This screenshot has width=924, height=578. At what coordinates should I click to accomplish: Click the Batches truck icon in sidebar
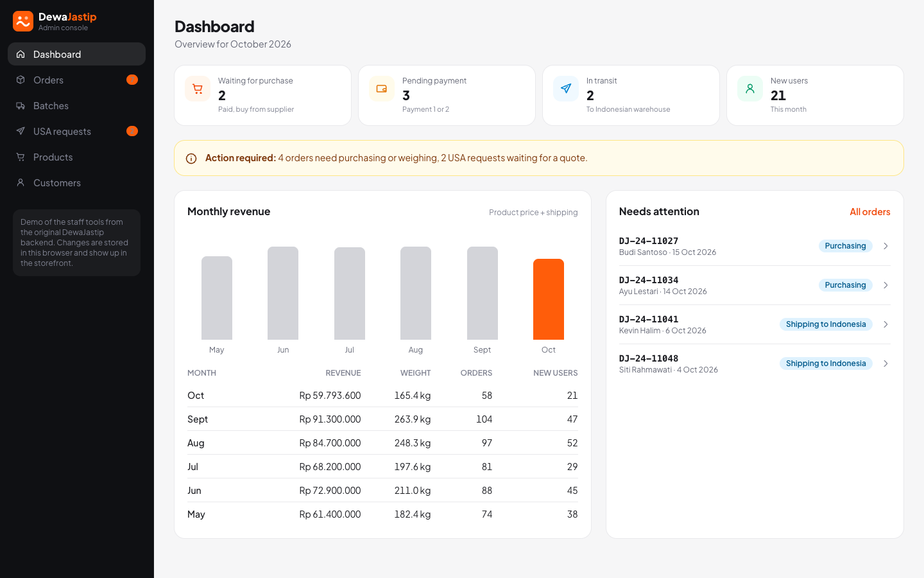click(21, 105)
